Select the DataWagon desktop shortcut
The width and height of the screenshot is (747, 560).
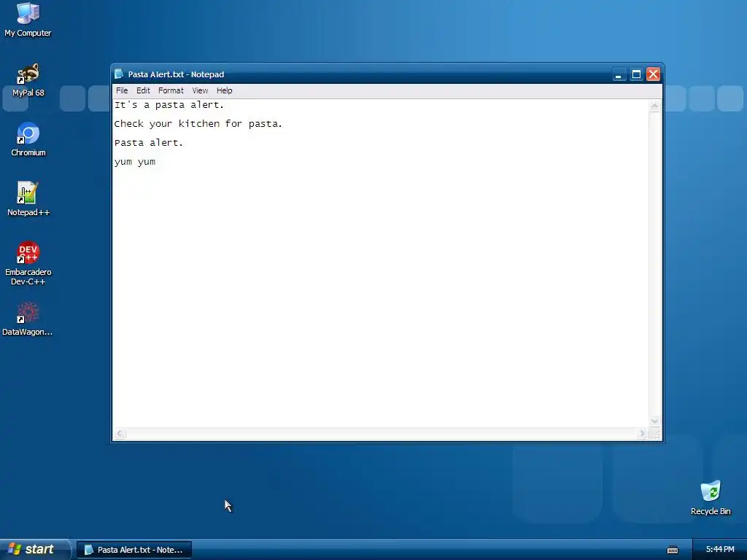28,319
